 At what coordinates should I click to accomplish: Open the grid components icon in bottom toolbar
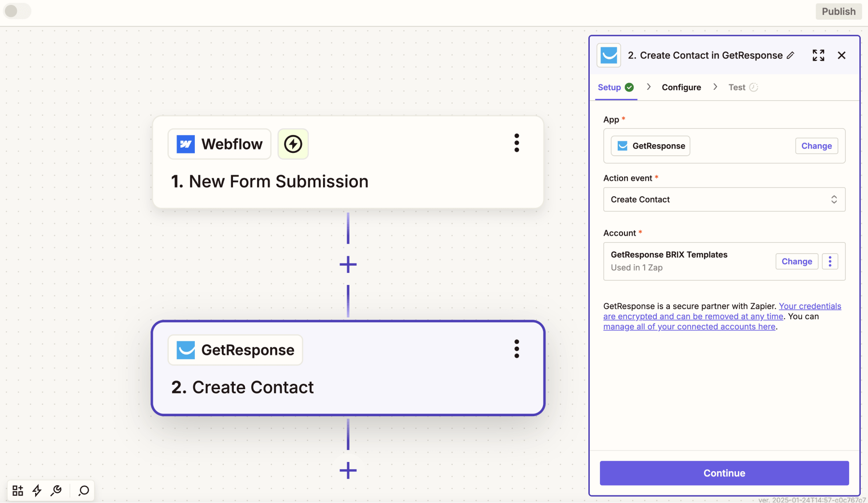pos(18,491)
